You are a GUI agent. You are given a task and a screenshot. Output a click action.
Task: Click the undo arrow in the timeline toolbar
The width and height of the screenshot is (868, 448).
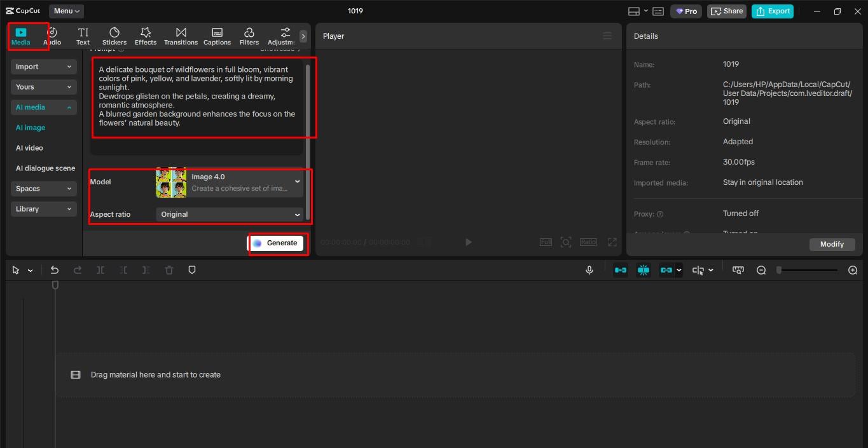(x=55, y=270)
